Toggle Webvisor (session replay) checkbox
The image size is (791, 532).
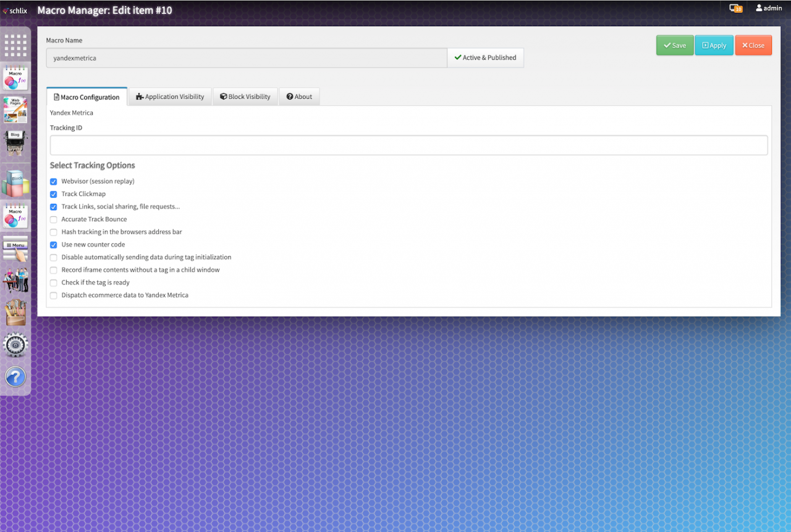54,182
